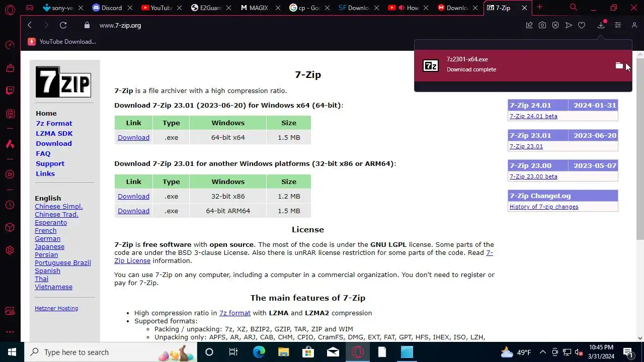The height and width of the screenshot is (362, 644).
Task: Open GX Cleaner broom icon in sidebar
Action: pos(10,68)
